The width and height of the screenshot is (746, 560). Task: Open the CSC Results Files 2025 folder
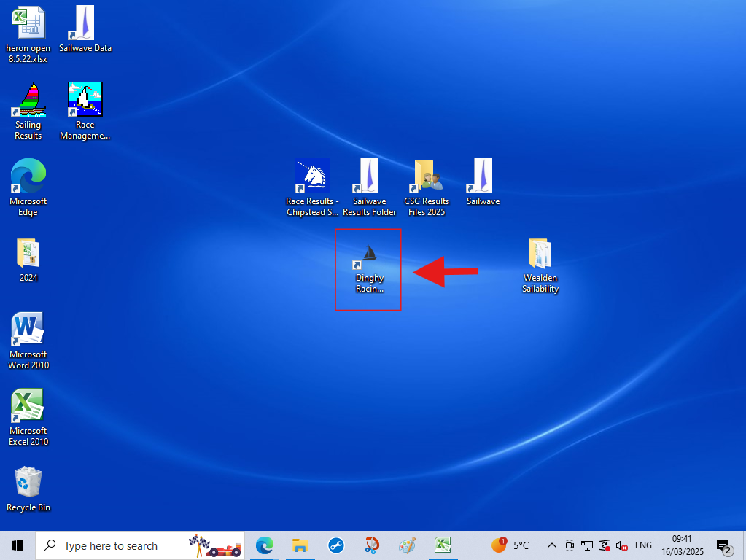click(427, 177)
